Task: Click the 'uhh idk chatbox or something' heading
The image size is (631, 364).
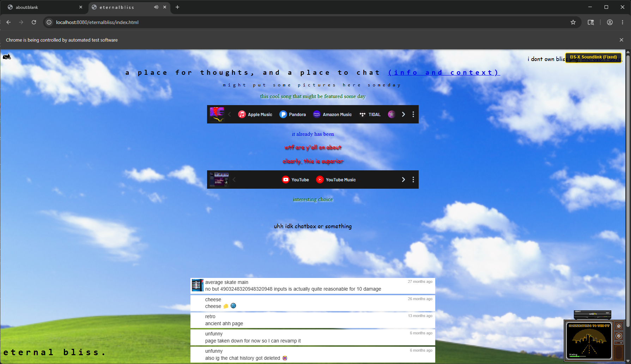Action: (313, 226)
